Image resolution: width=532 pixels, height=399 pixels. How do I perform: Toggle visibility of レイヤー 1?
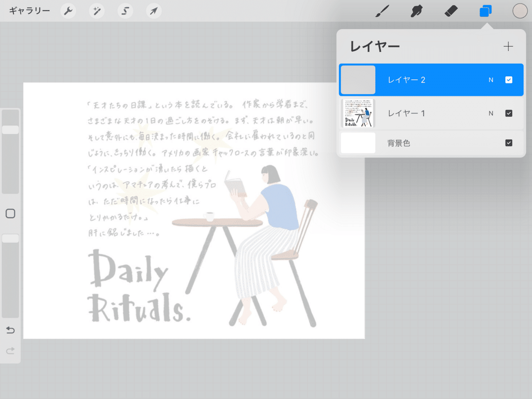tap(509, 113)
